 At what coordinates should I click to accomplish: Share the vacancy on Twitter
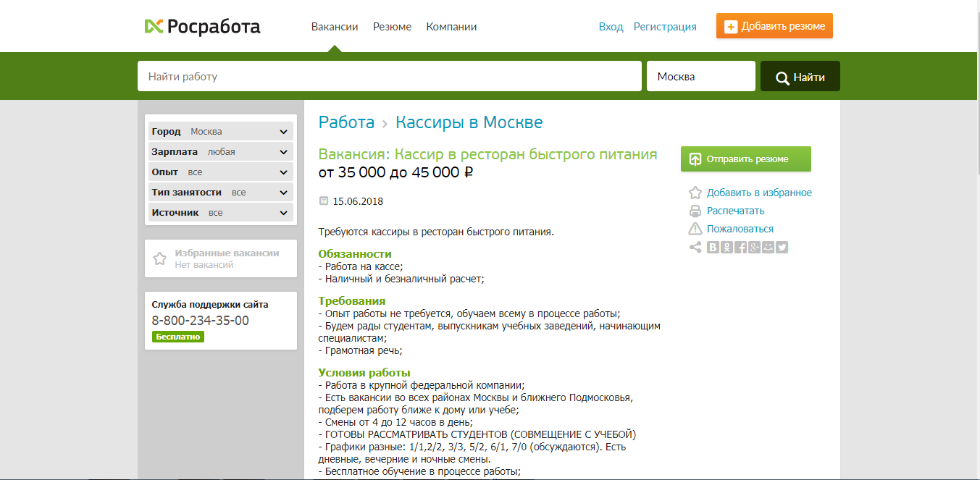[x=782, y=247]
